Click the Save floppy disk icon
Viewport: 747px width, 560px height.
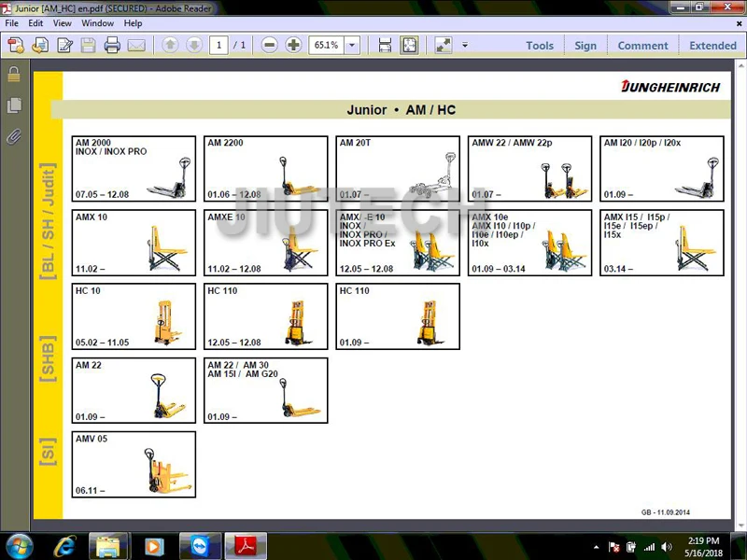88,45
